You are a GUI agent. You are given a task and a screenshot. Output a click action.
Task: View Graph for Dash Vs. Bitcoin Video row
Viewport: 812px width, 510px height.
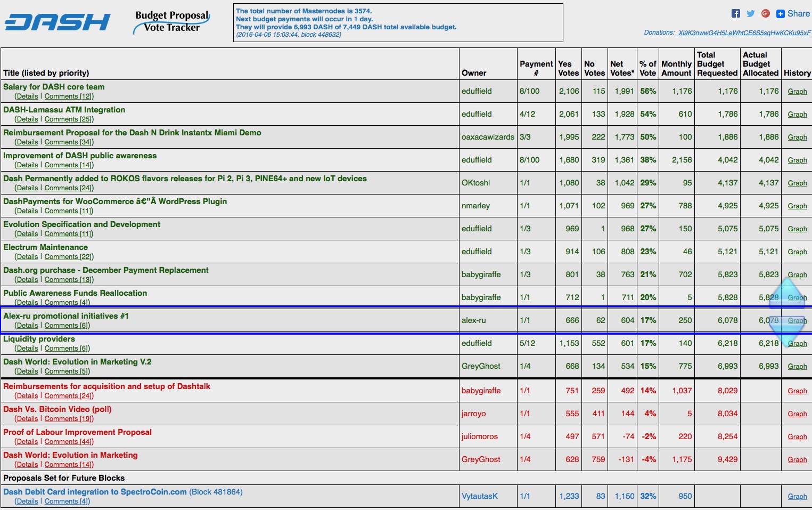point(797,414)
